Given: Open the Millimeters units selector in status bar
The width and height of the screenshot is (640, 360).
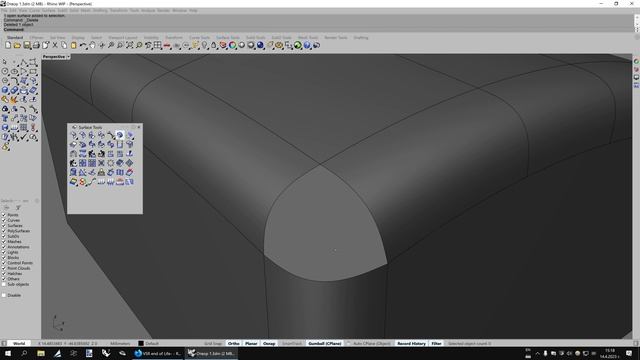Looking at the screenshot, I should 120,343.
